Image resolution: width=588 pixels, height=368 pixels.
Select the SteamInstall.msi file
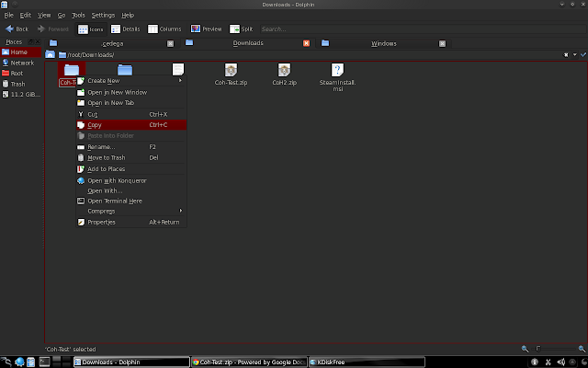337,77
